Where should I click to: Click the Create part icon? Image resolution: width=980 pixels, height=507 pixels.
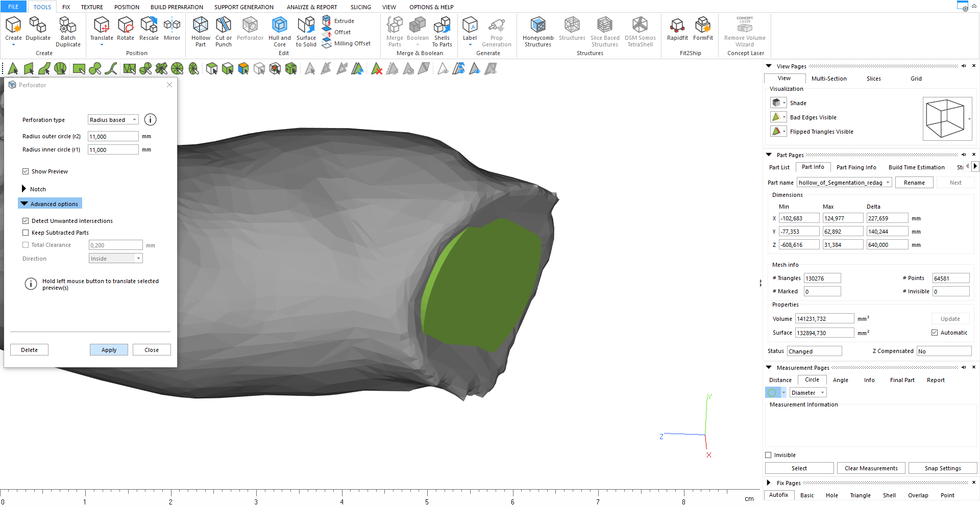[x=13, y=25]
